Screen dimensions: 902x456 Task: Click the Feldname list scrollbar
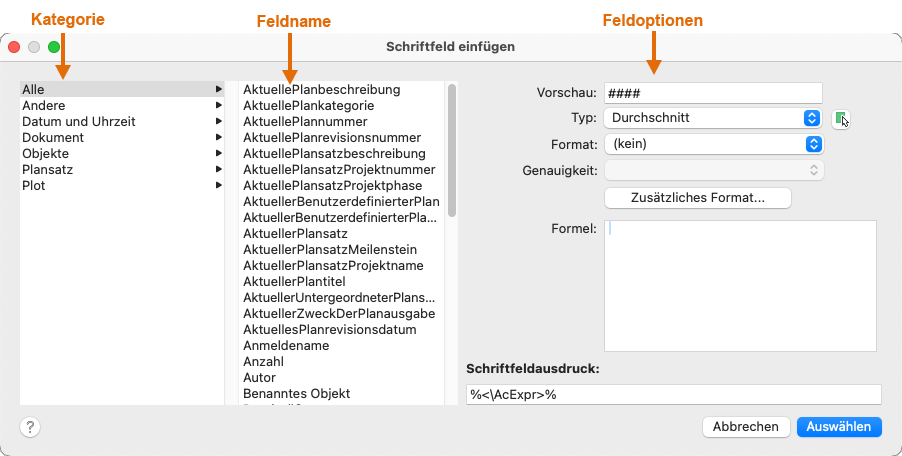[452, 151]
